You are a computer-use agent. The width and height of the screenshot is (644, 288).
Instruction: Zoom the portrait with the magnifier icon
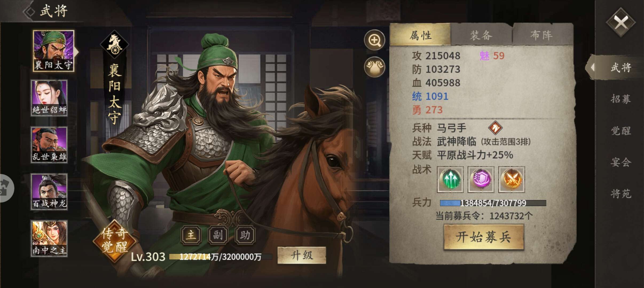click(374, 40)
